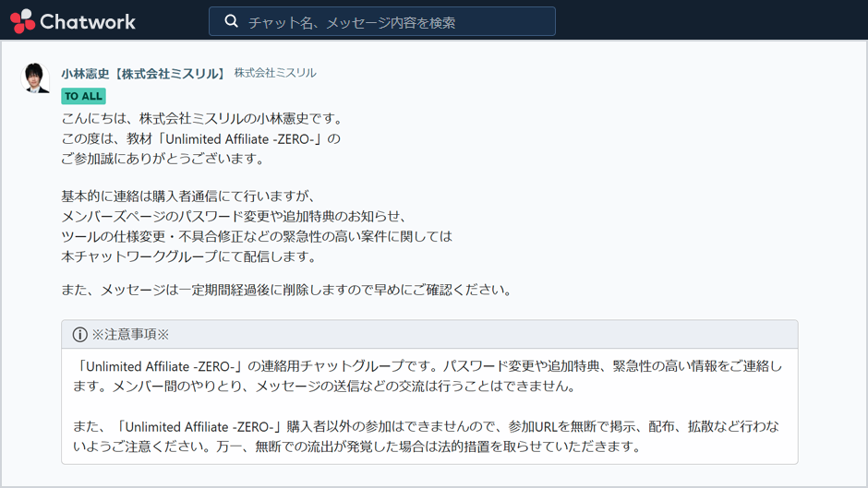Image resolution: width=868 pixels, height=488 pixels.
Task: Click the TO ALL badge
Action: tap(83, 96)
